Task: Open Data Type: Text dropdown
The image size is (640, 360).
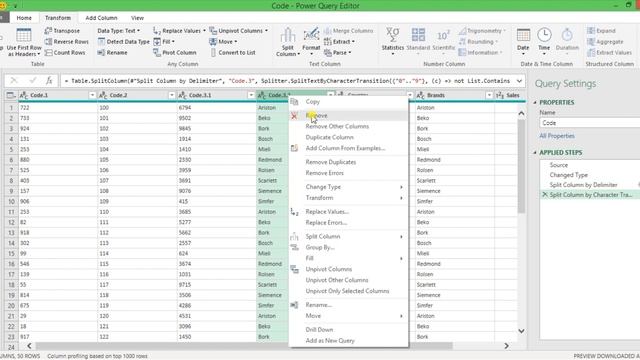Action: coord(119,31)
